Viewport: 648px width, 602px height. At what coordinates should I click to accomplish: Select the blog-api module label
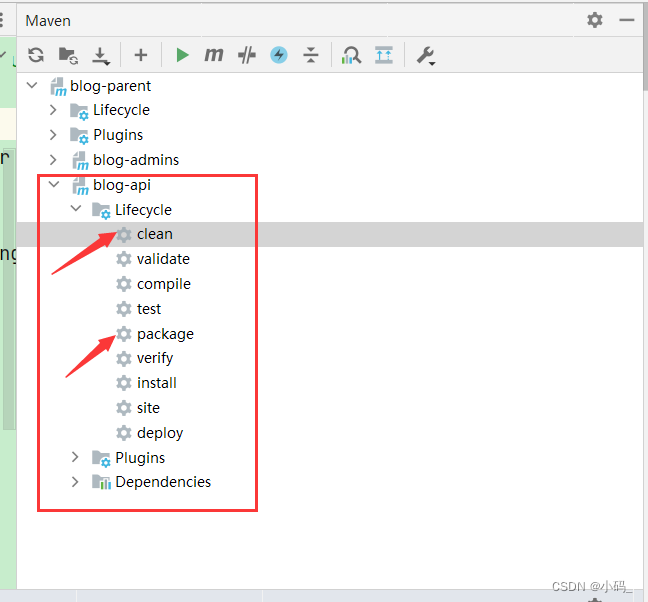pyautogui.click(x=122, y=185)
